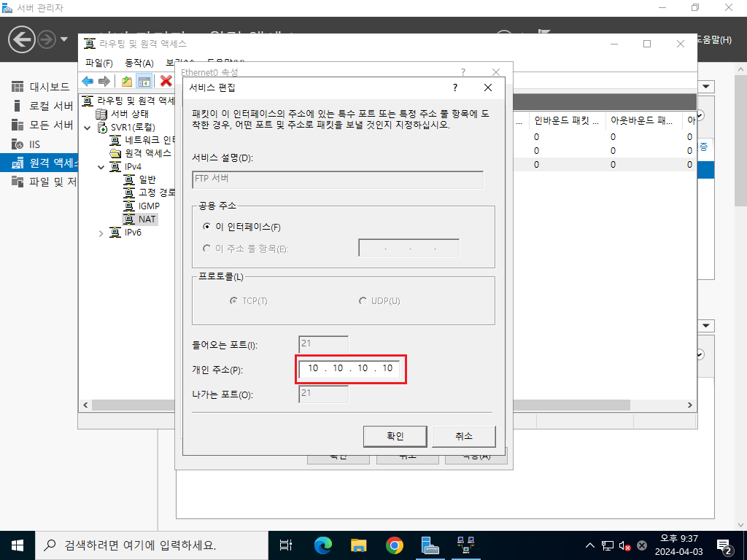
Task: Click the forward arrow in Routing toolbar
Action: pos(104,82)
